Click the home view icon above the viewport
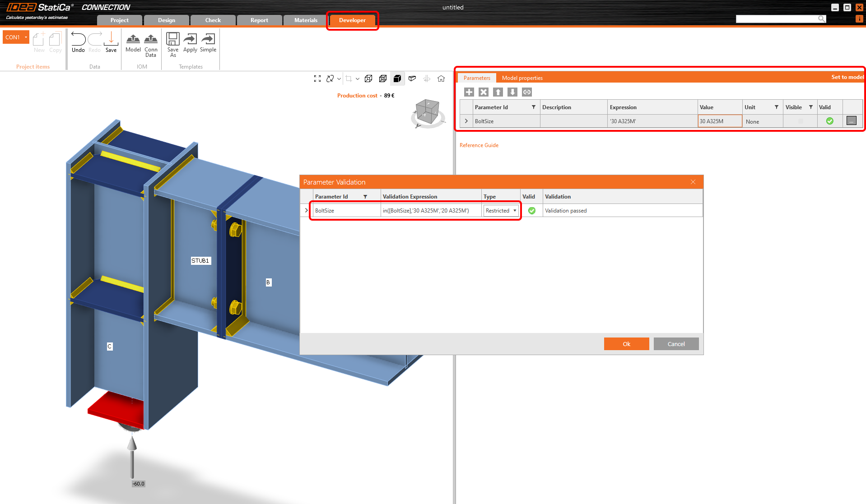This screenshot has width=866, height=504. (x=441, y=79)
